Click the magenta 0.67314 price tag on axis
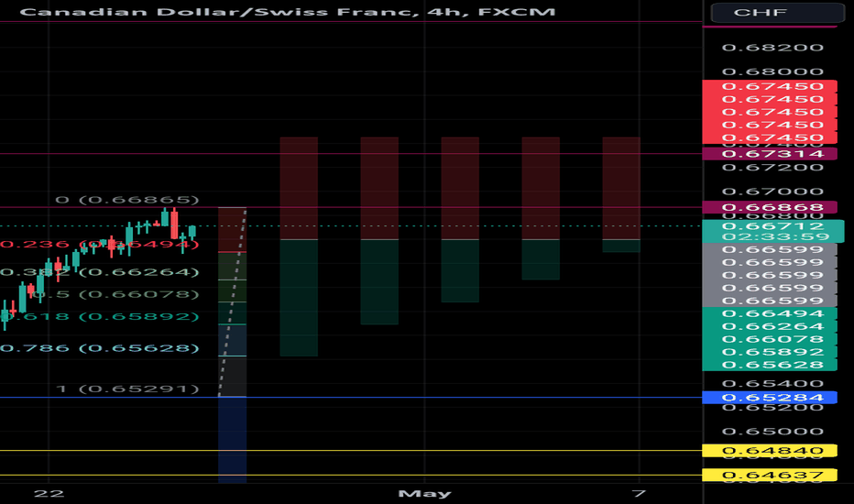The width and height of the screenshot is (854, 504). pos(770,154)
